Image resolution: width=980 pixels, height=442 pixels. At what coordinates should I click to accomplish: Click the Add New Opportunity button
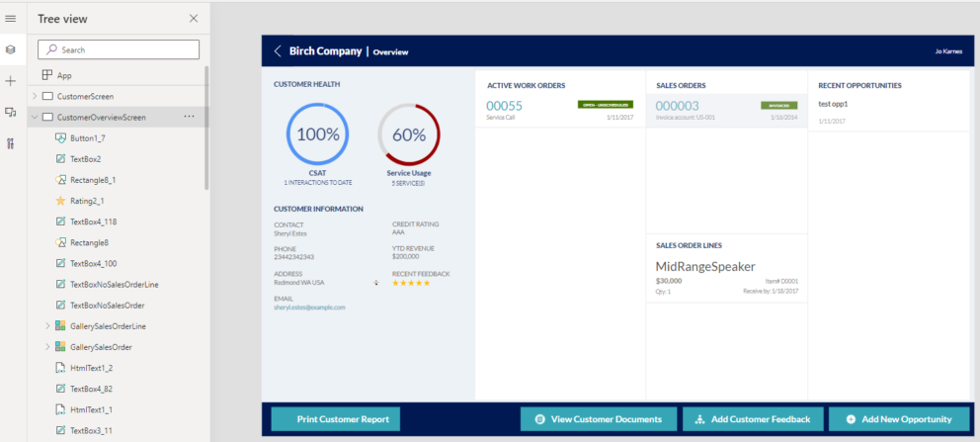[899, 419]
